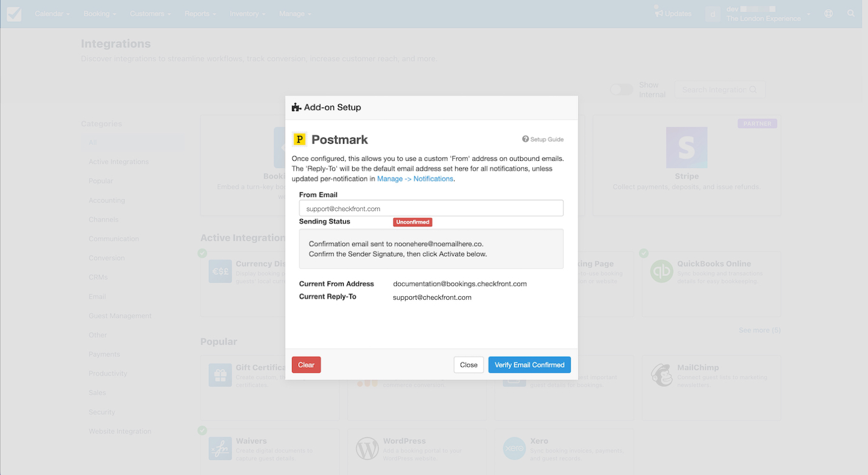868x475 pixels.
Task: Click the top bar search magnifier
Action: pyautogui.click(x=851, y=13)
